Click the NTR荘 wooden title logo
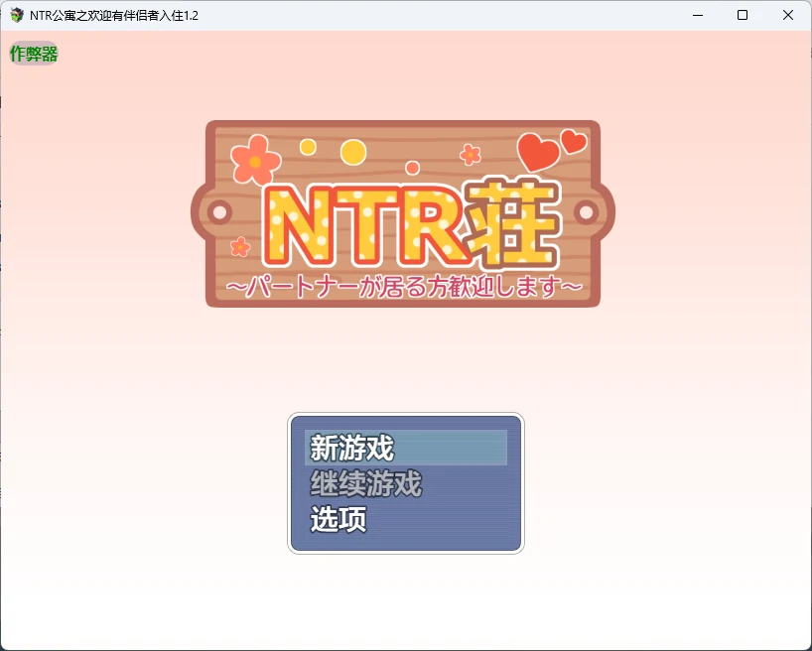This screenshot has height=651, width=812. tap(403, 214)
